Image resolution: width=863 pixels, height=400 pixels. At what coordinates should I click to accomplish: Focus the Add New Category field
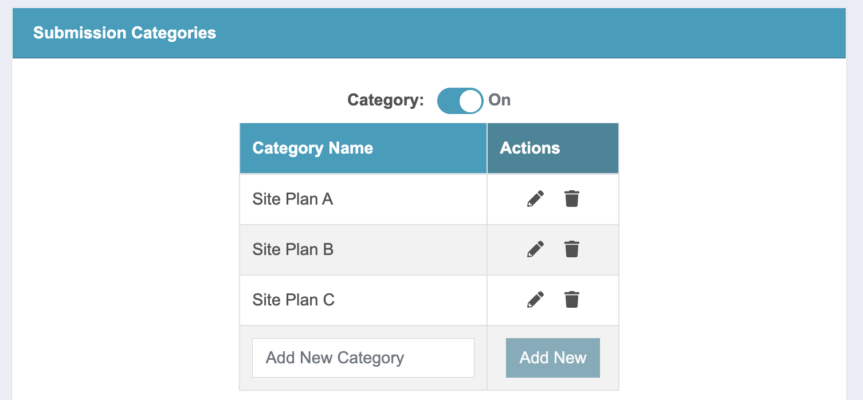click(x=363, y=358)
